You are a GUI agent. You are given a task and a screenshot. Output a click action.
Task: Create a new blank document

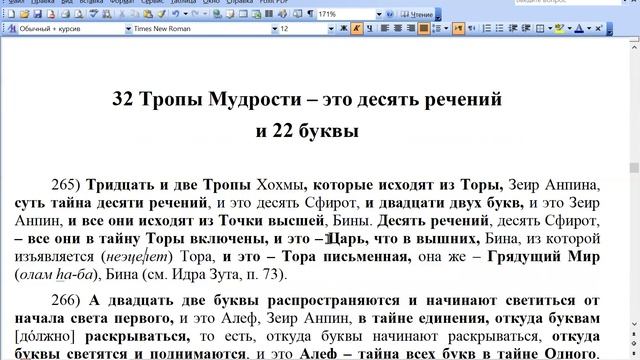(x=11, y=14)
